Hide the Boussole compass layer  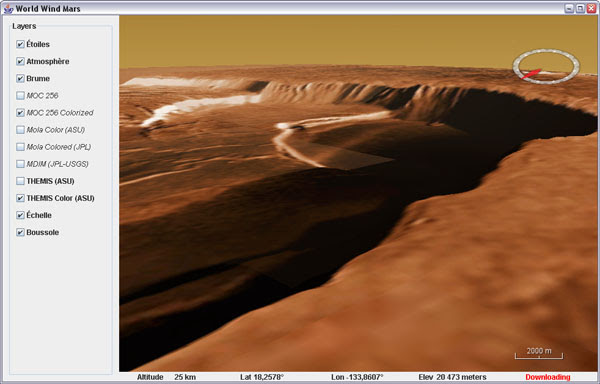pyautogui.click(x=20, y=233)
